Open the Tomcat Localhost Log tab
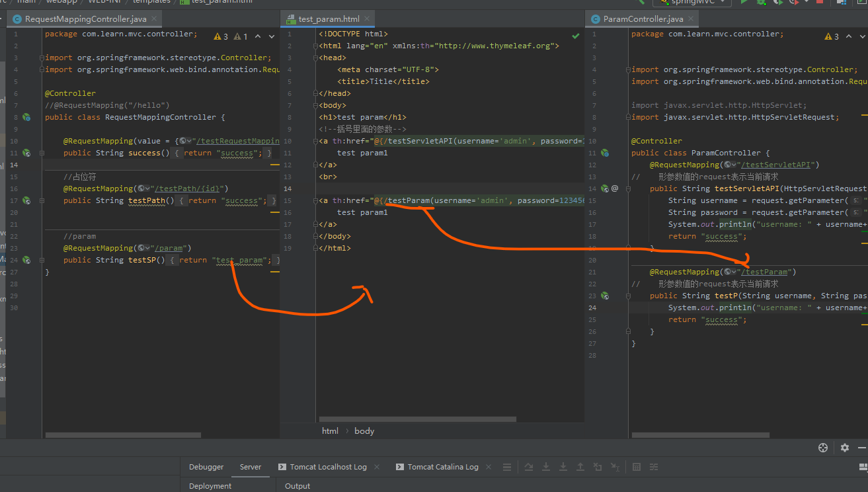868x492 pixels. click(x=322, y=467)
